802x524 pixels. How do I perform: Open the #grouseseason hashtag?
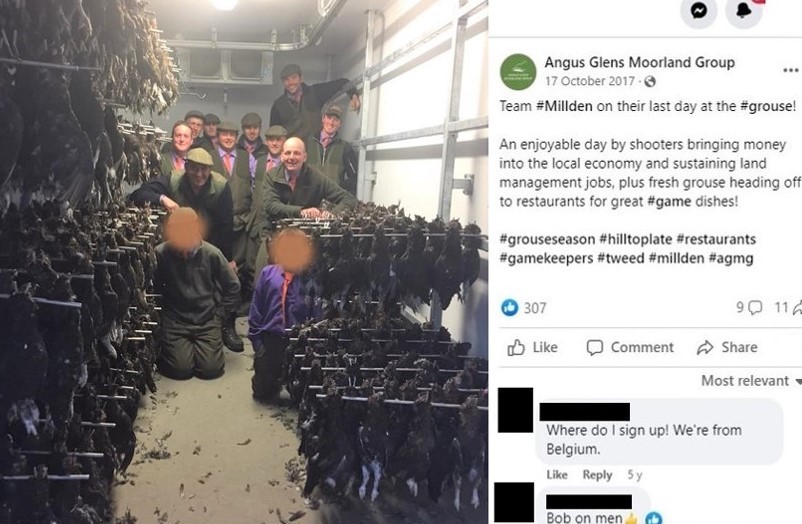[547, 239]
